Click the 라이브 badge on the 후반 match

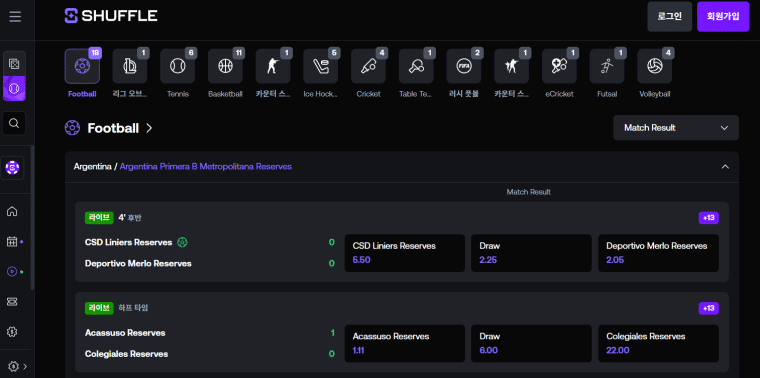coord(99,218)
